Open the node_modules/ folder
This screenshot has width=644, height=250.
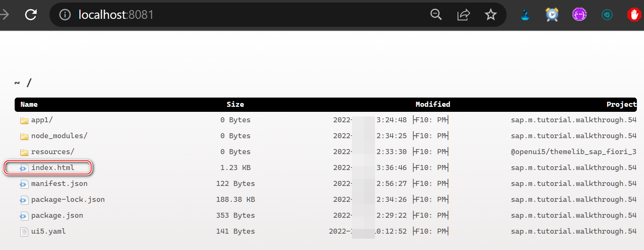point(59,136)
